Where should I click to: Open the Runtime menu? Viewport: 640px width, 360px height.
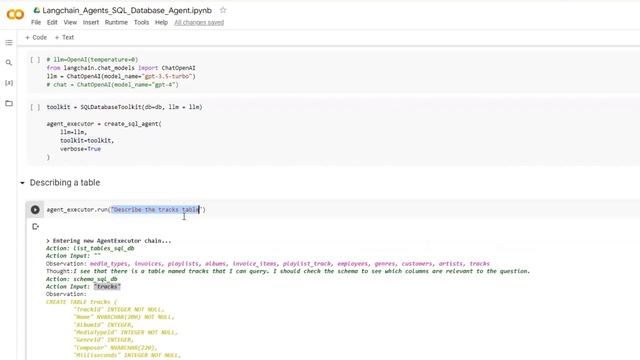(116, 22)
